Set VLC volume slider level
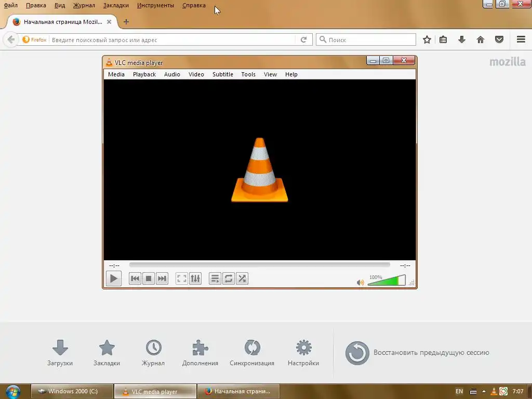Image resolution: width=532 pixels, height=399 pixels. click(x=387, y=280)
